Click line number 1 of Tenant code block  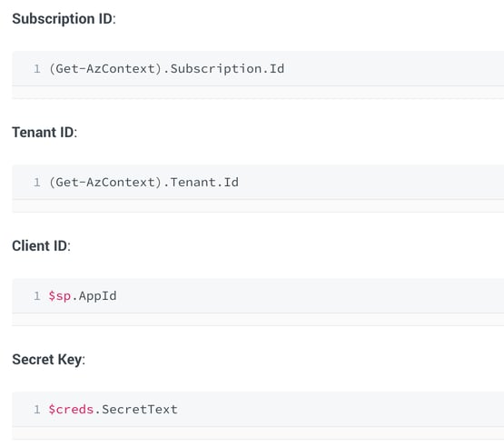coord(37,183)
